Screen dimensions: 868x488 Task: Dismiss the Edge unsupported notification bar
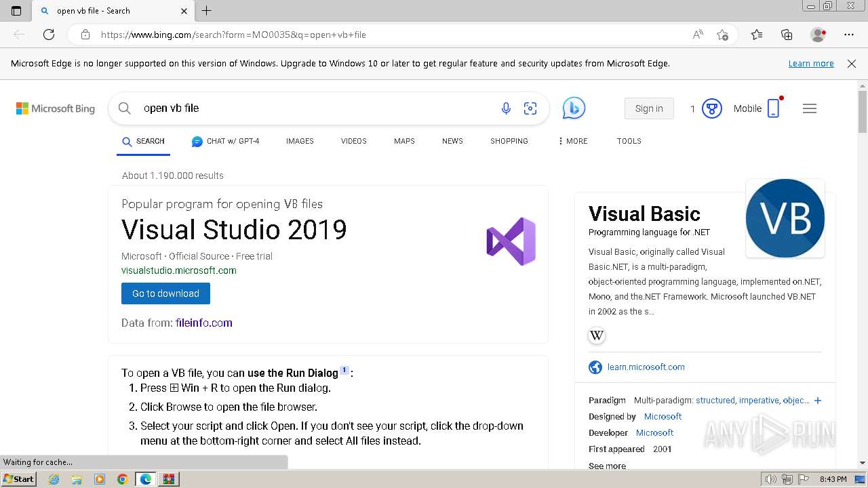click(x=852, y=64)
